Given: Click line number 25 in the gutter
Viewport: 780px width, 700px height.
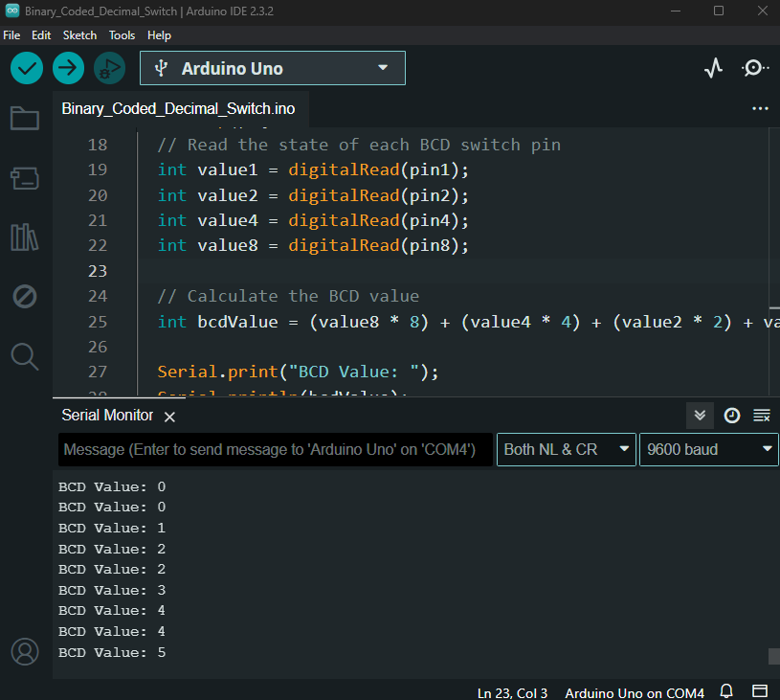Looking at the screenshot, I should (x=98, y=322).
